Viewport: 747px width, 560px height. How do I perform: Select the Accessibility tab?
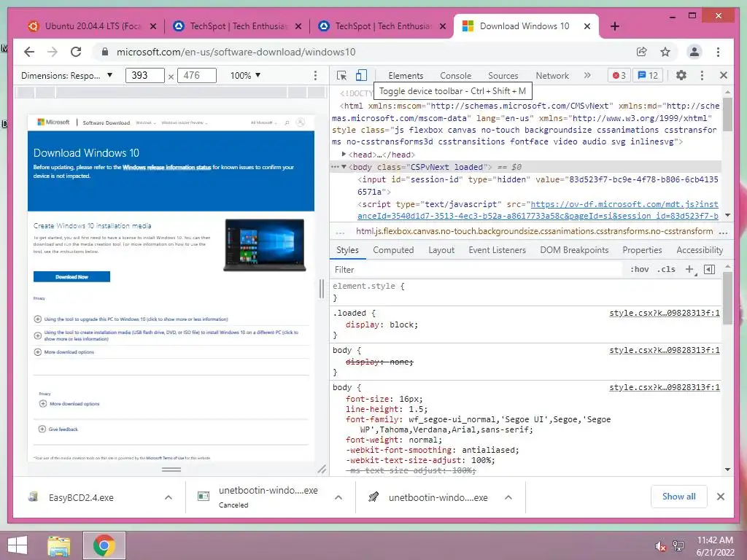click(x=700, y=250)
